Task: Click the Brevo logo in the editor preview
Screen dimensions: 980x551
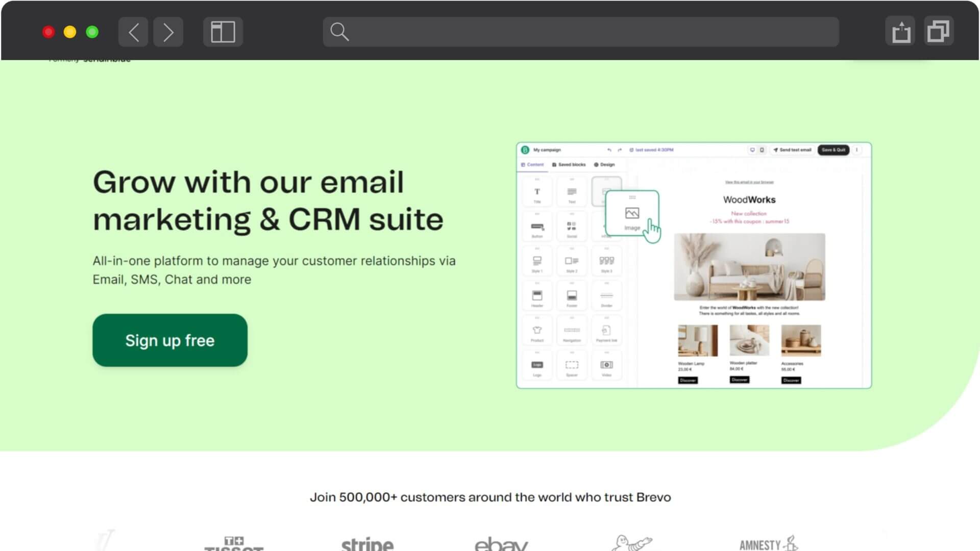Action: click(x=525, y=150)
